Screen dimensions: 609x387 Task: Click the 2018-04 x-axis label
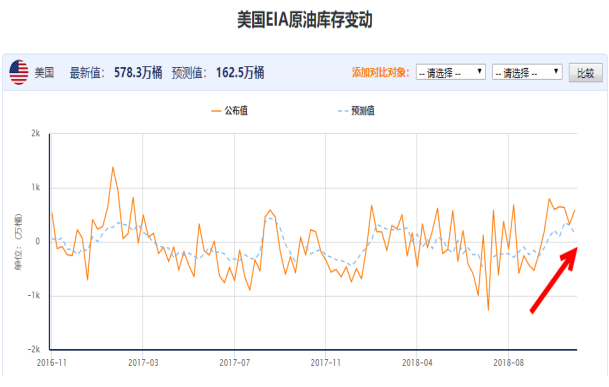coord(417,363)
